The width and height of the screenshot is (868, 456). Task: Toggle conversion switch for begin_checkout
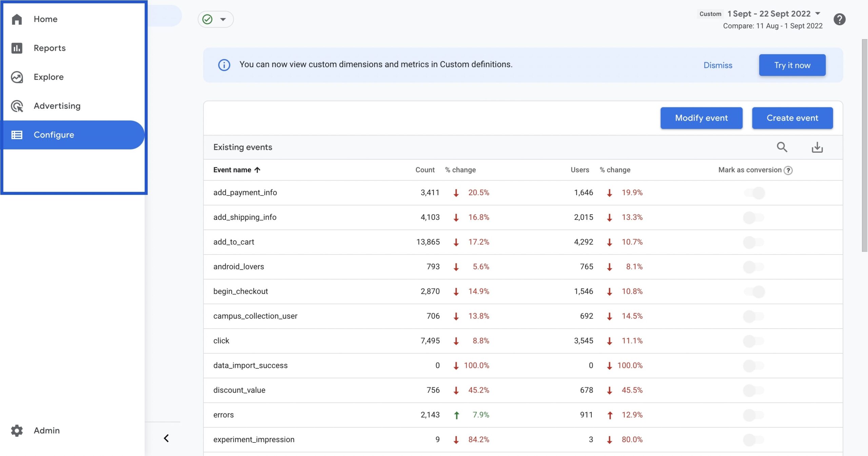754,291
